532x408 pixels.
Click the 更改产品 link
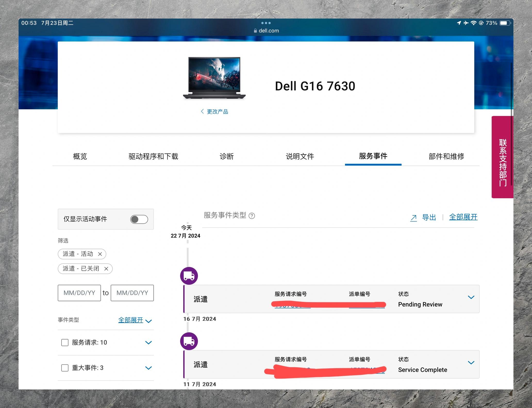point(217,112)
